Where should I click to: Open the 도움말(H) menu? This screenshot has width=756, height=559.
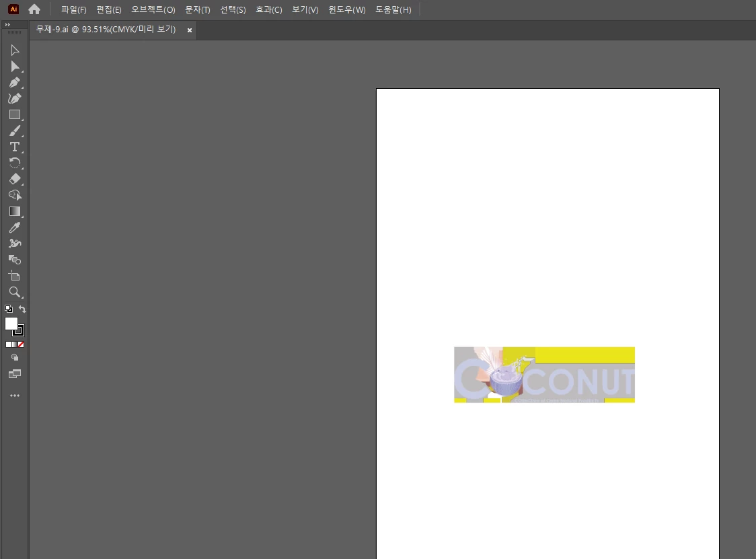click(x=393, y=9)
